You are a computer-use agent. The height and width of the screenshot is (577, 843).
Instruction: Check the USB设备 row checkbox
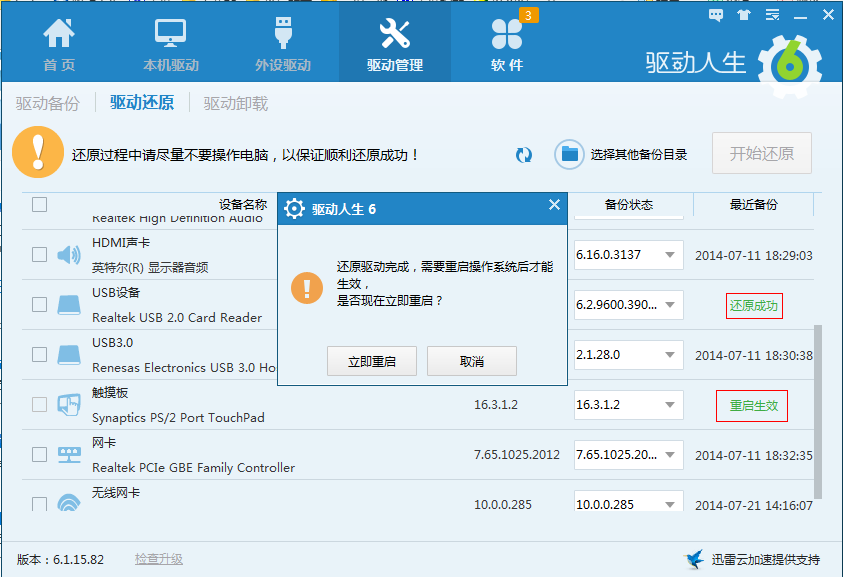39,304
